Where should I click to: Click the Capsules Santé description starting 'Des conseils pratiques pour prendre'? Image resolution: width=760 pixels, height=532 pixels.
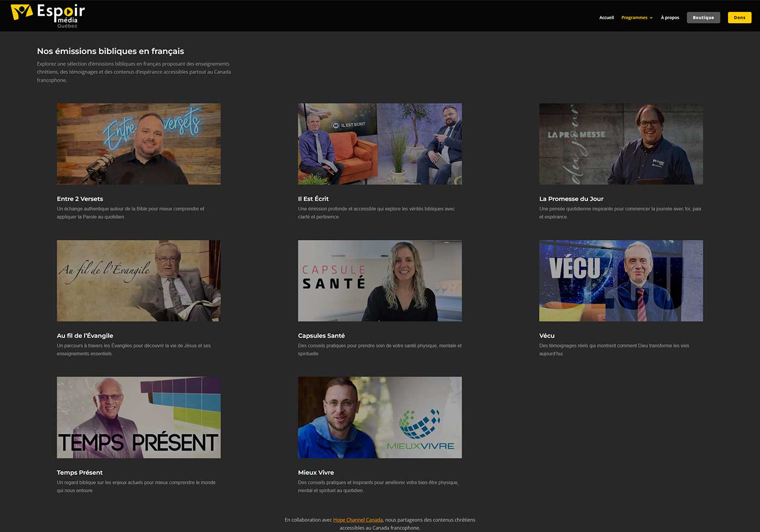coord(379,350)
